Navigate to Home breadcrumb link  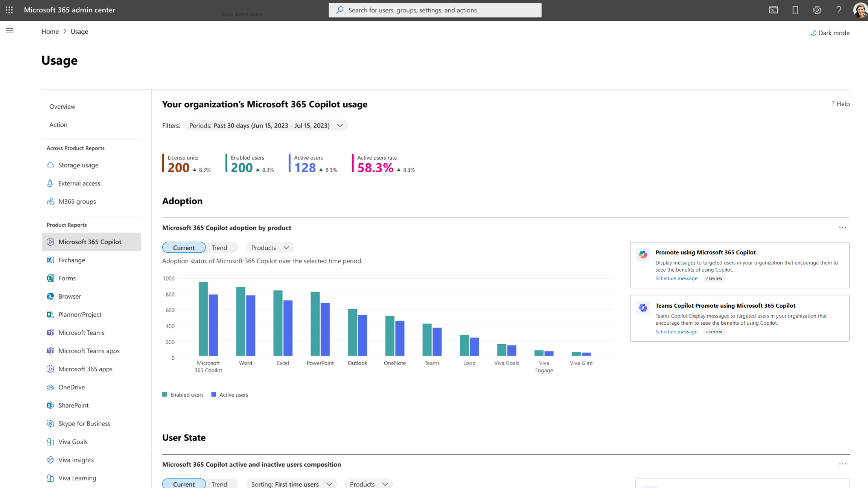click(x=50, y=32)
